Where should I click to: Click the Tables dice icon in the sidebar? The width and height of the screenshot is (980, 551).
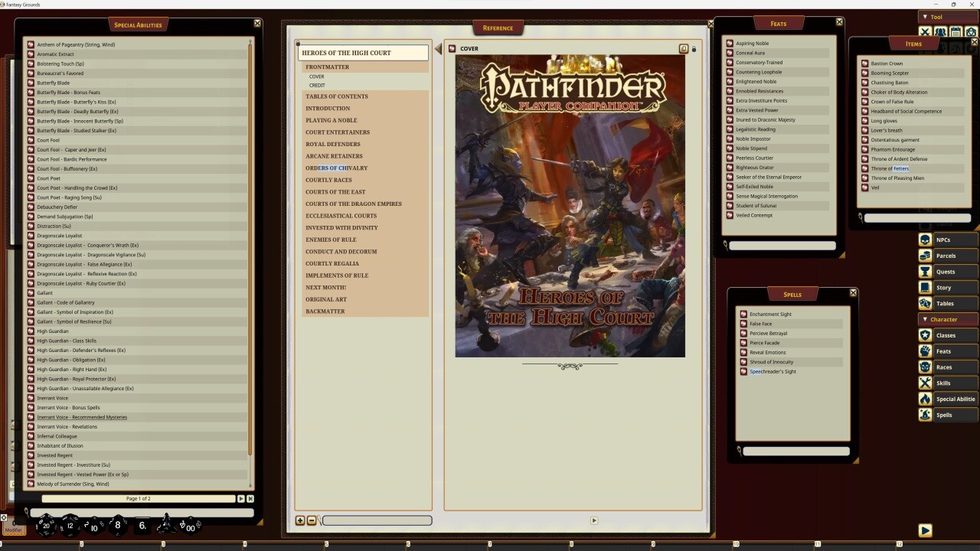pyautogui.click(x=925, y=303)
